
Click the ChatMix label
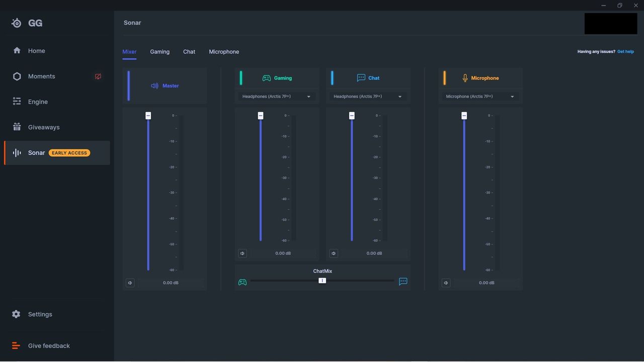pyautogui.click(x=323, y=271)
